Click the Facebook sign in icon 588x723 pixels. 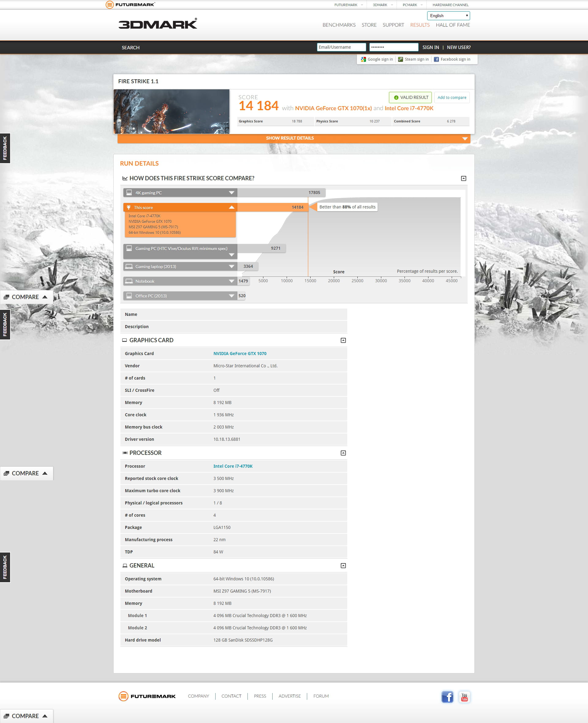[x=436, y=59]
